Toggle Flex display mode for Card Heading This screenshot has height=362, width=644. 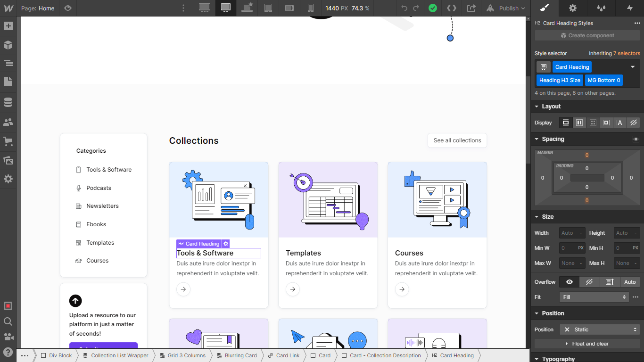tap(579, 123)
